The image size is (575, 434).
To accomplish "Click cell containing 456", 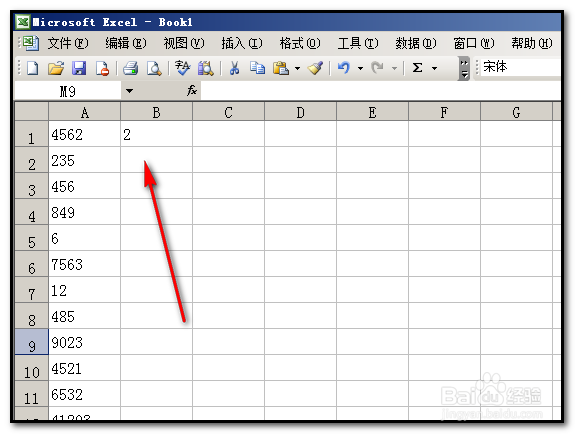I will tap(84, 186).
